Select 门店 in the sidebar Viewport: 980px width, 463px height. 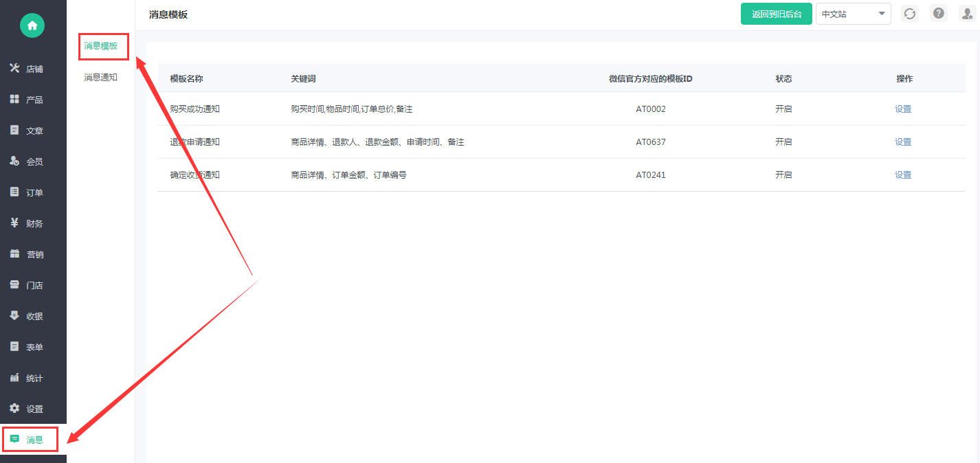(x=33, y=285)
